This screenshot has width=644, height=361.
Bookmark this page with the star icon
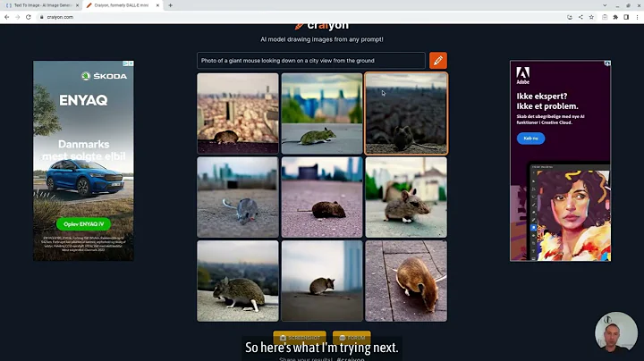(x=591, y=17)
